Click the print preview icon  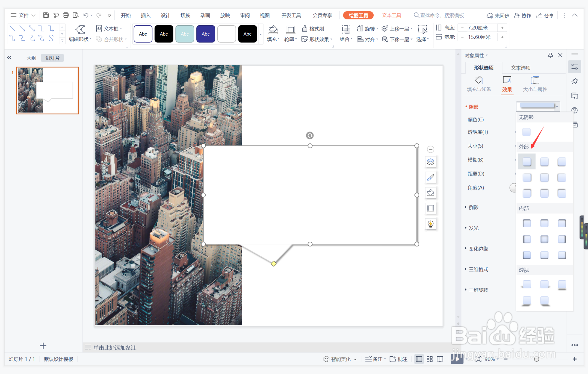(76, 15)
